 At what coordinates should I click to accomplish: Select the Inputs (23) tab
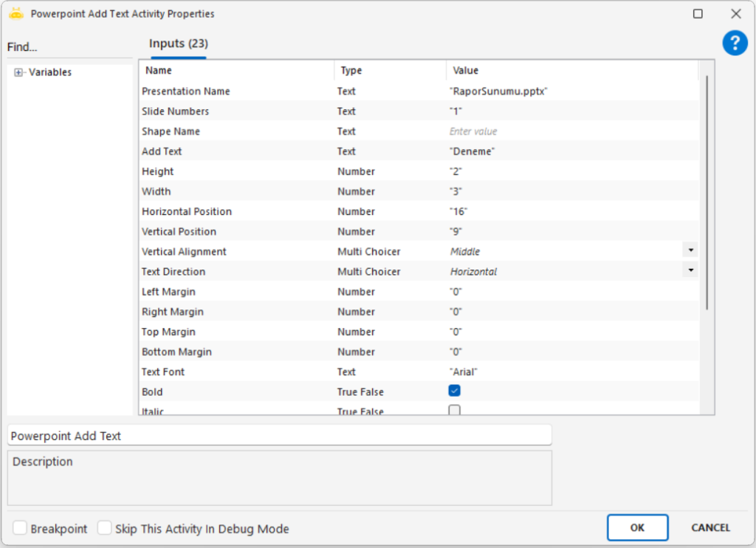pyautogui.click(x=178, y=44)
